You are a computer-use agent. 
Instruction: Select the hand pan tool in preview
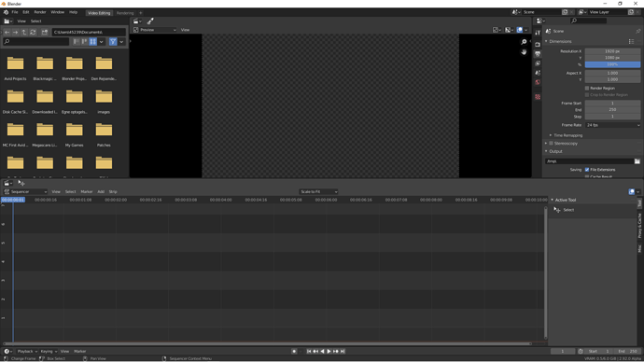click(524, 52)
